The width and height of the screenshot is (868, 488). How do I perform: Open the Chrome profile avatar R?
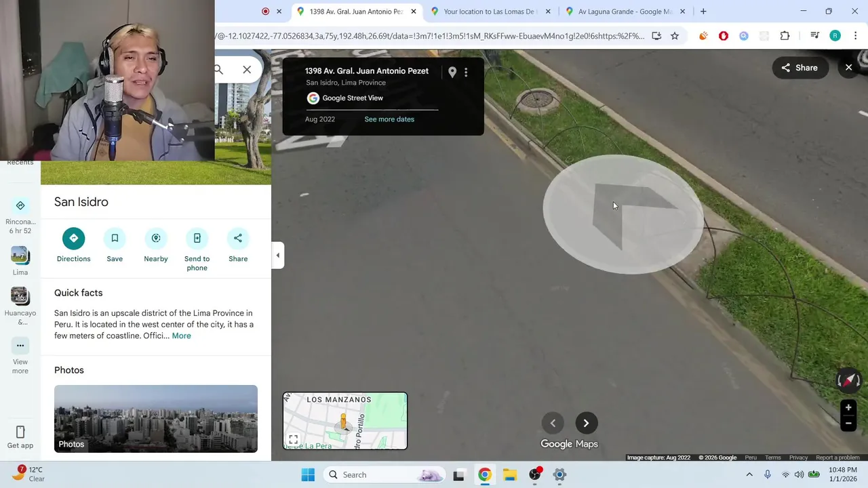coord(835,36)
